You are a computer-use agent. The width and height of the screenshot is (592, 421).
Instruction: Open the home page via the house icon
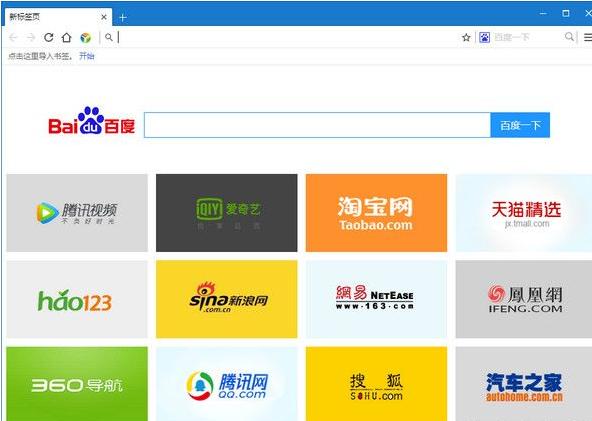(x=66, y=37)
